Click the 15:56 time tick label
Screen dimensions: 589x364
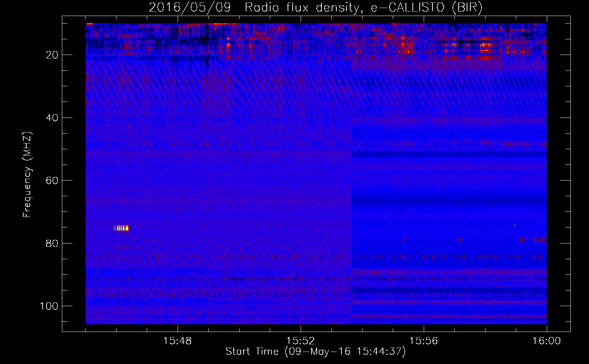click(423, 341)
